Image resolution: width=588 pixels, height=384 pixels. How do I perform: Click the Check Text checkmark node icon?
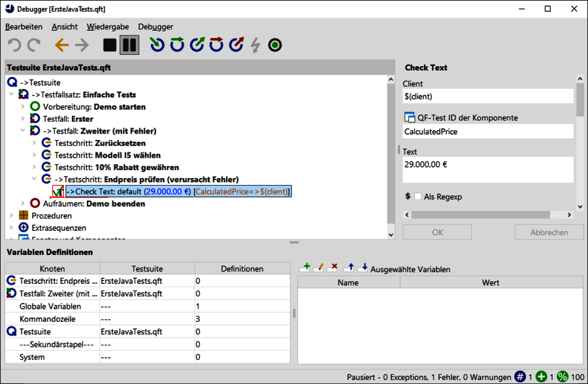[x=58, y=192]
